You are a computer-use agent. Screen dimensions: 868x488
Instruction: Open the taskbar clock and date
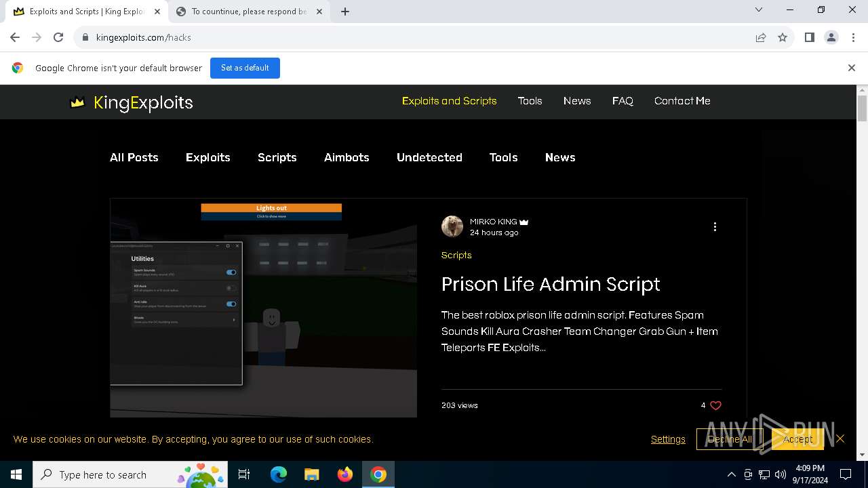coord(810,474)
